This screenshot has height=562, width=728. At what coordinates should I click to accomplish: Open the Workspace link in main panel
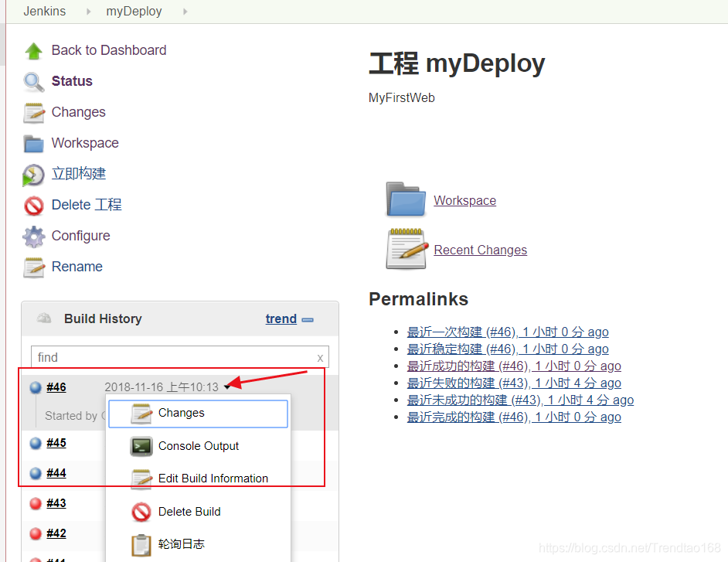pyautogui.click(x=464, y=201)
